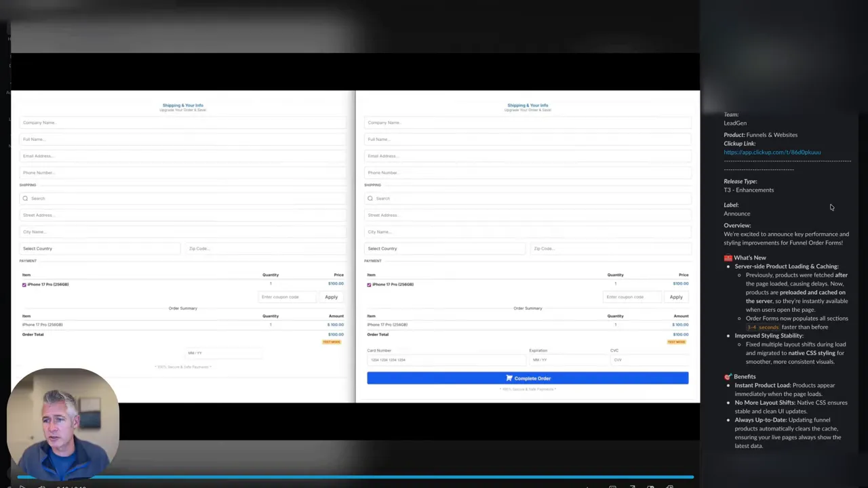Open Select Country dropdown in the right order form
Image resolution: width=868 pixels, height=488 pixels.
[445, 249]
